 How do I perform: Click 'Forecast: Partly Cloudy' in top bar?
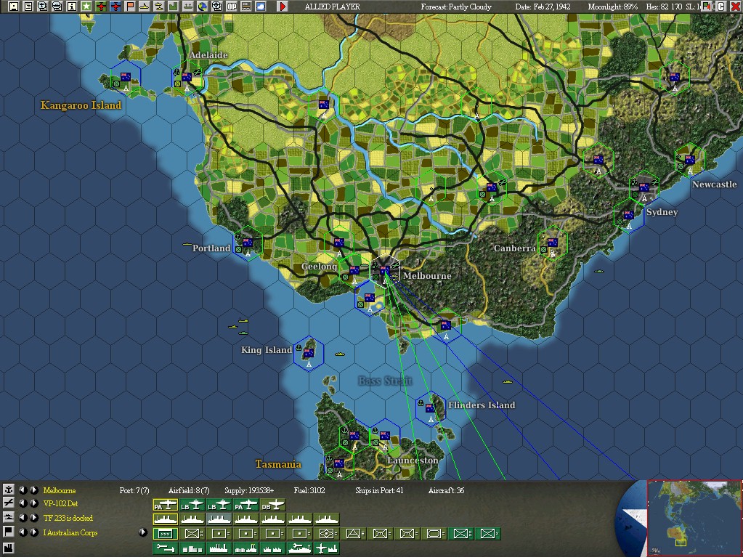pos(456,7)
